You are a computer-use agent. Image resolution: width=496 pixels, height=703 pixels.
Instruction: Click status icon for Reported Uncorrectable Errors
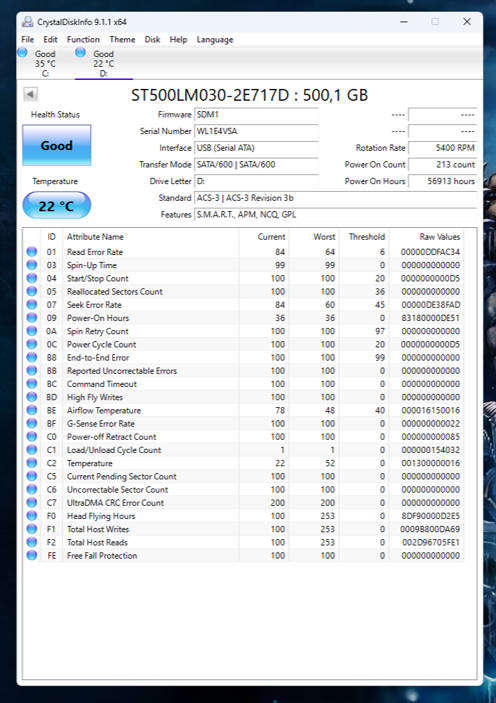(31, 370)
